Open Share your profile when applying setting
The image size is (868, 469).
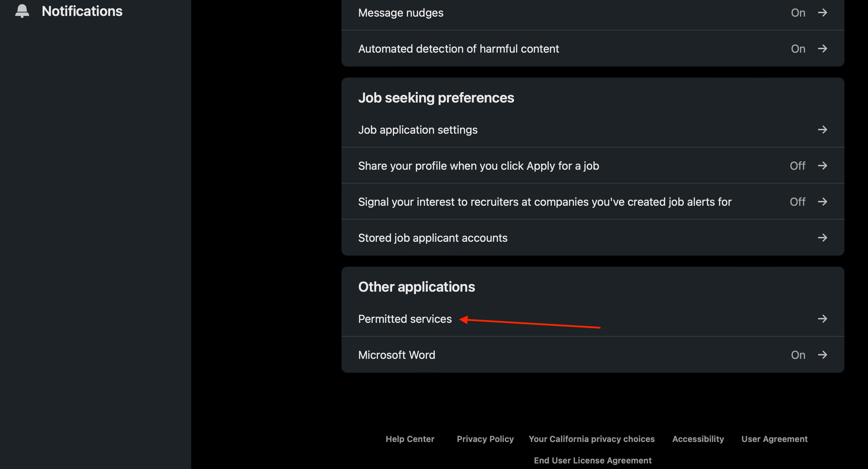(593, 166)
